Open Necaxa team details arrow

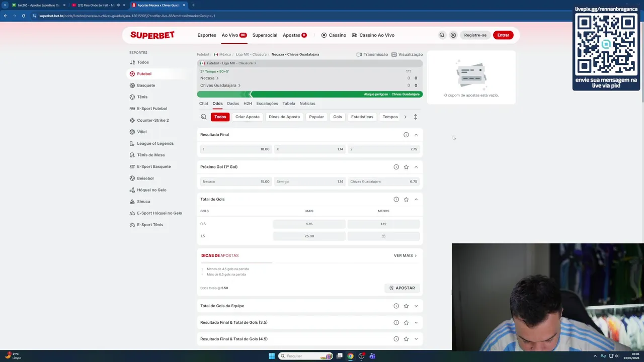click(x=217, y=78)
